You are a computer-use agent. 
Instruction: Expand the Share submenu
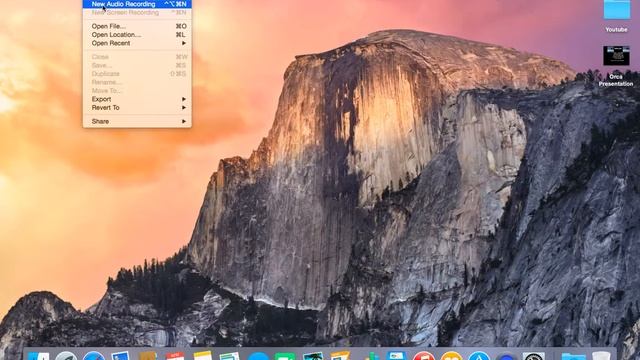coord(137,121)
